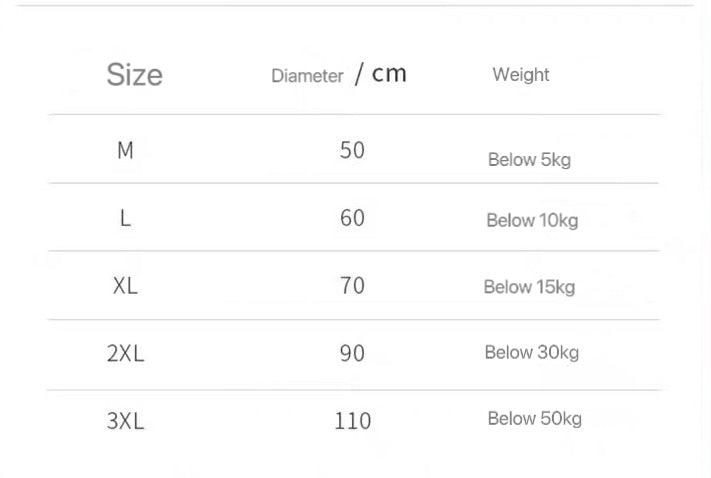Click the diameter value 90
The image size is (711, 478).
click(352, 353)
